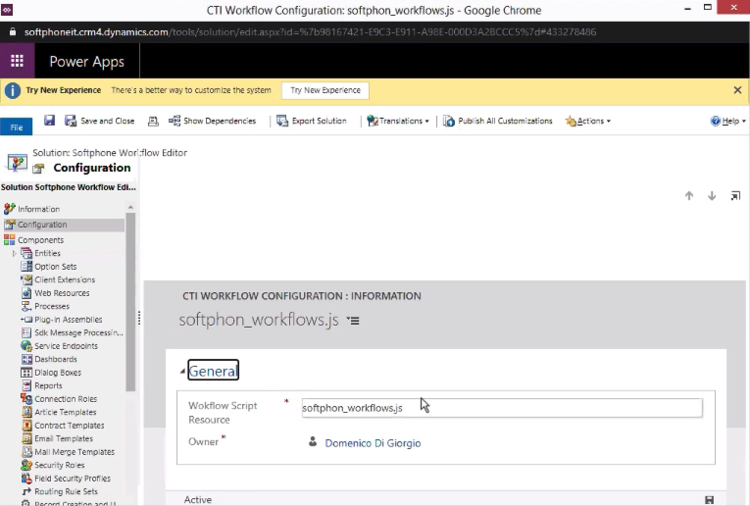This screenshot has height=506, width=750.
Task: Select Information in the solution tree
Action: 39,209
